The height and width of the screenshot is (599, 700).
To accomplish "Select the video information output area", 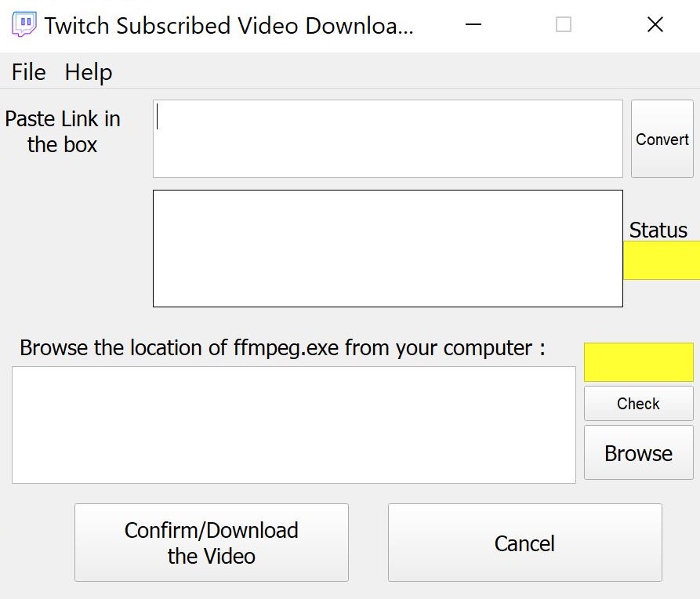I will (388, 247).
